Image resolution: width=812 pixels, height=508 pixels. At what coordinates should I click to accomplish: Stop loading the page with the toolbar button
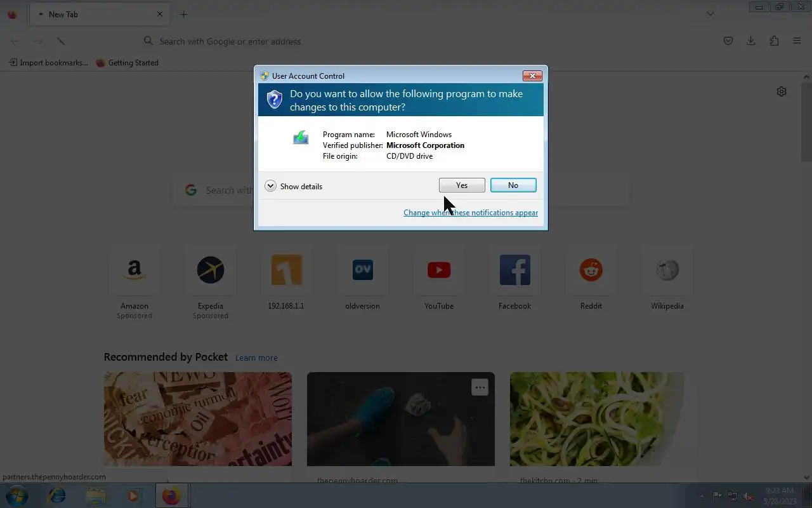point(61,41)
